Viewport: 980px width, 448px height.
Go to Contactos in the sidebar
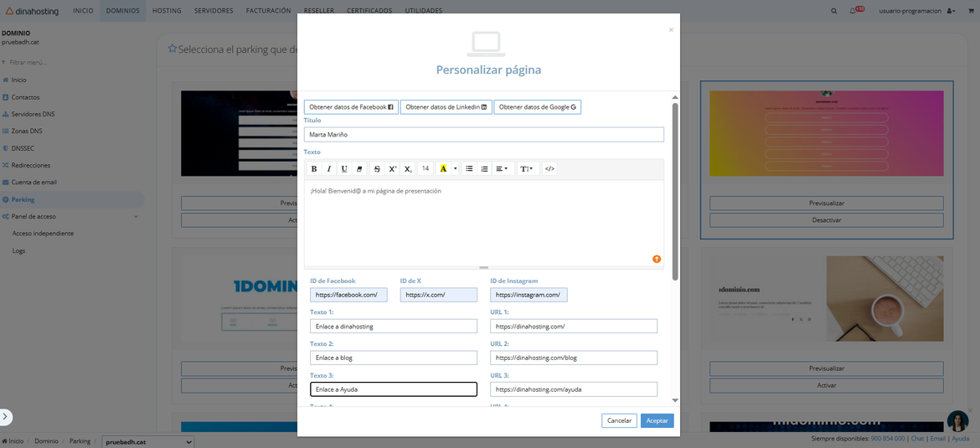(x=25, y=97)
